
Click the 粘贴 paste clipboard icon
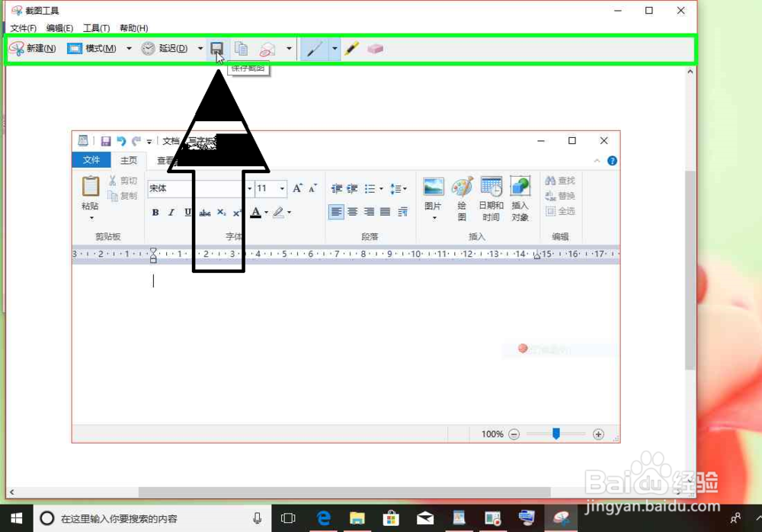pos(91,186)
